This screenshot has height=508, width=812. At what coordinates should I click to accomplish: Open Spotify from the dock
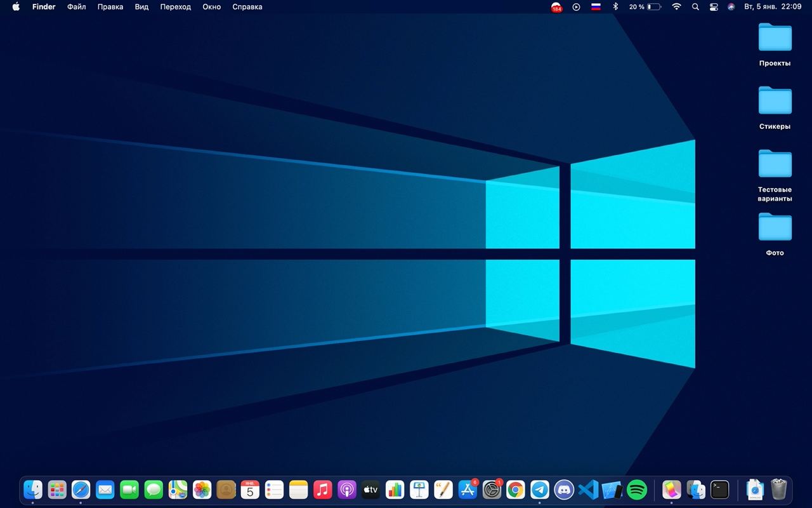636,490
